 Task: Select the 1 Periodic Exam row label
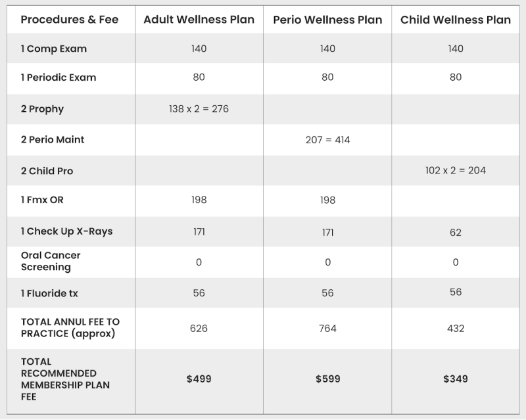(58, 78)
